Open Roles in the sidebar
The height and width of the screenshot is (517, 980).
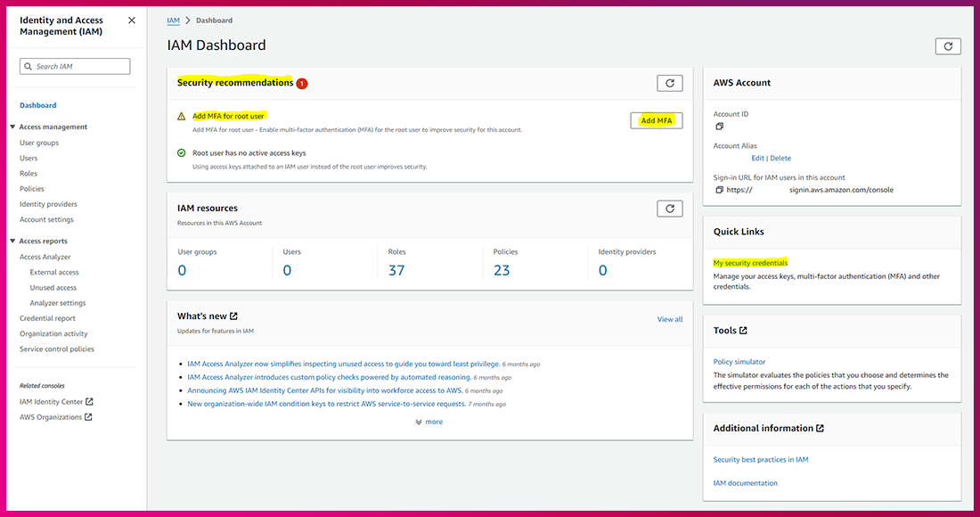(x=29, y=174)
